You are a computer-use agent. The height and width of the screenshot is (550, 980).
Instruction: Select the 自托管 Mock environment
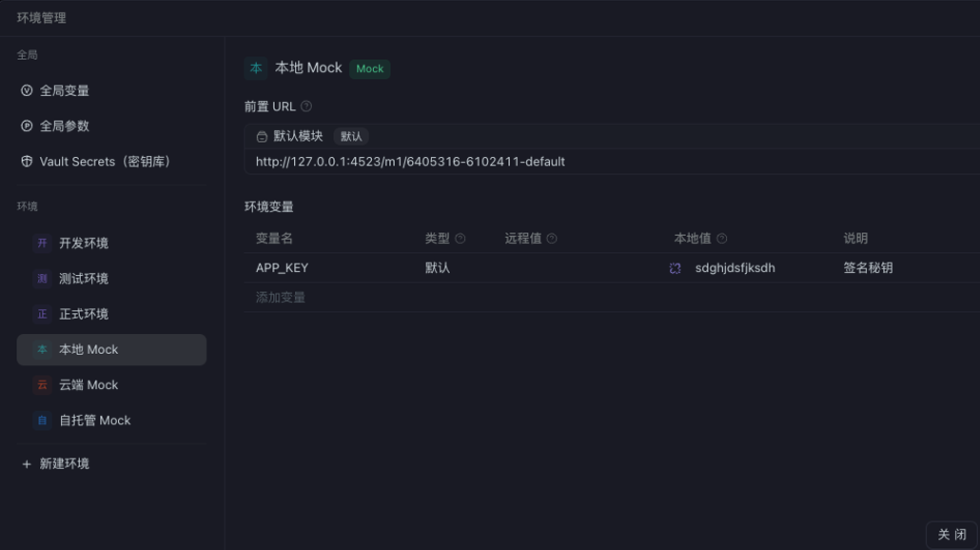[111, 421]
